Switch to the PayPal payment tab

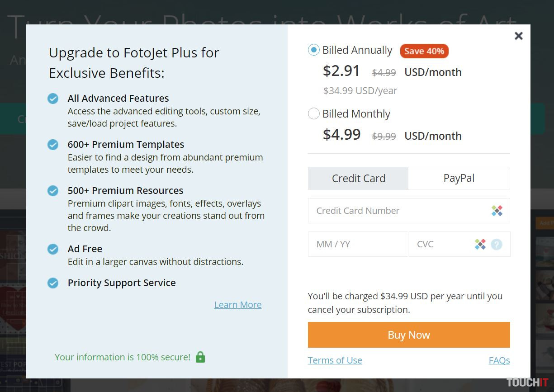(459, 178)
